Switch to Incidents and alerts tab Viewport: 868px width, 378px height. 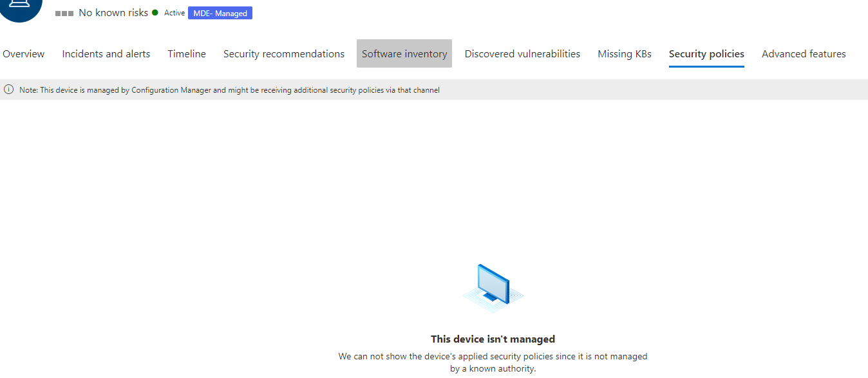[106, 54]
